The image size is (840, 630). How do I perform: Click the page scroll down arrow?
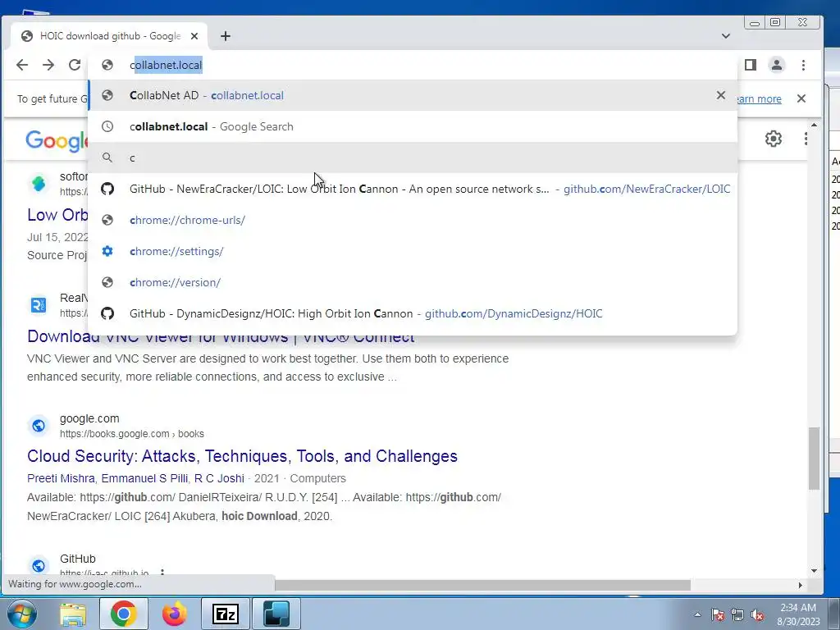tap(814, 571)
